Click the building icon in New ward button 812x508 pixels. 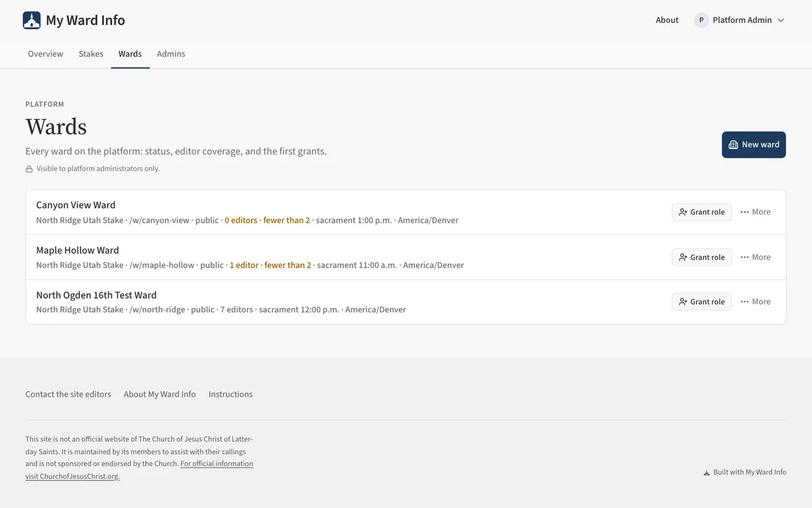733,144
